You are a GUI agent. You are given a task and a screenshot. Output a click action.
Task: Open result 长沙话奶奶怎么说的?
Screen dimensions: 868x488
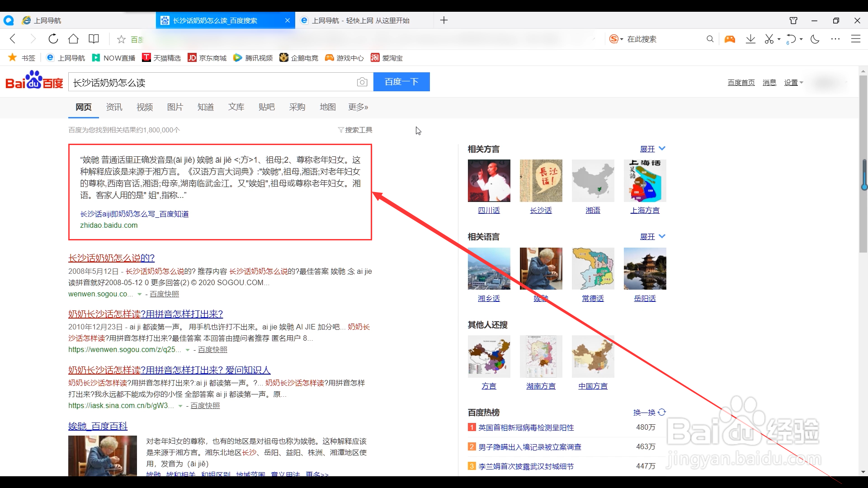pos(111,258)
